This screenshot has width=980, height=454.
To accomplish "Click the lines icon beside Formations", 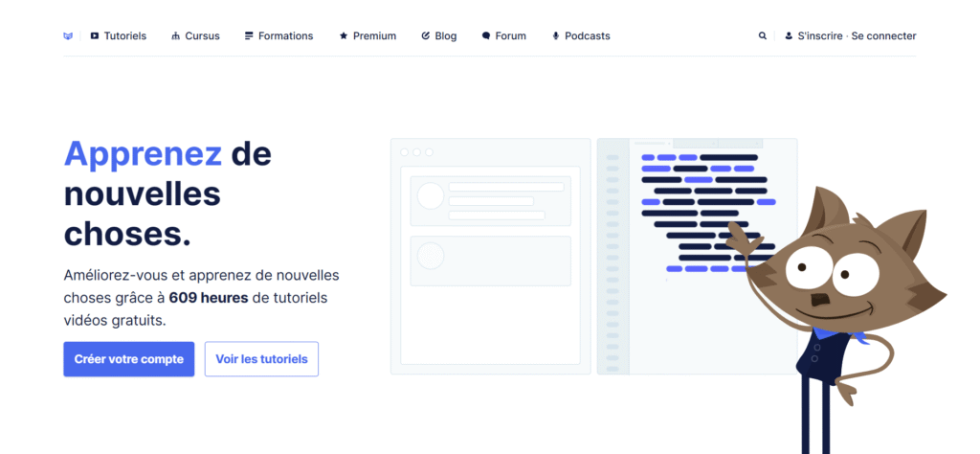I will 249,36.
